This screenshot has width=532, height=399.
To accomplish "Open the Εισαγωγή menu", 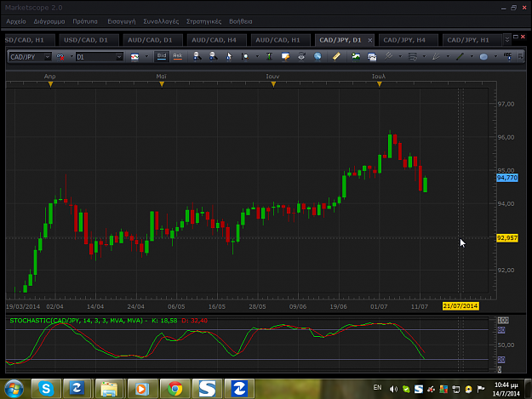I will (122, 21).
